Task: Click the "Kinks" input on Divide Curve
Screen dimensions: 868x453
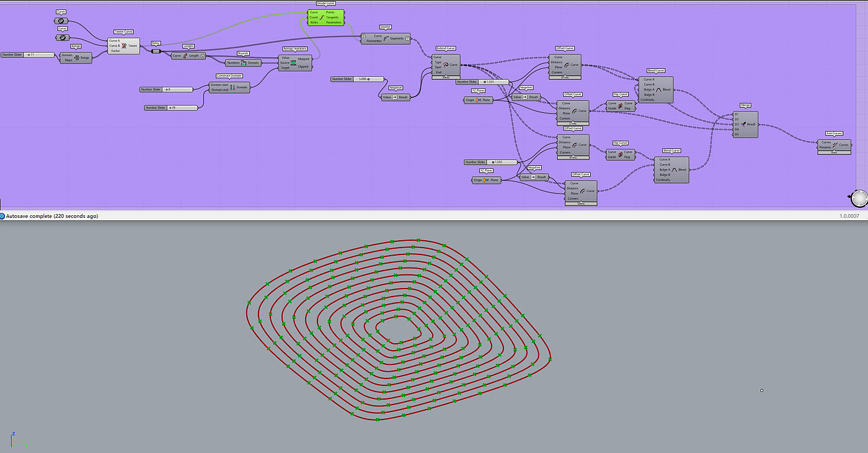Action: tap(314, 22)
